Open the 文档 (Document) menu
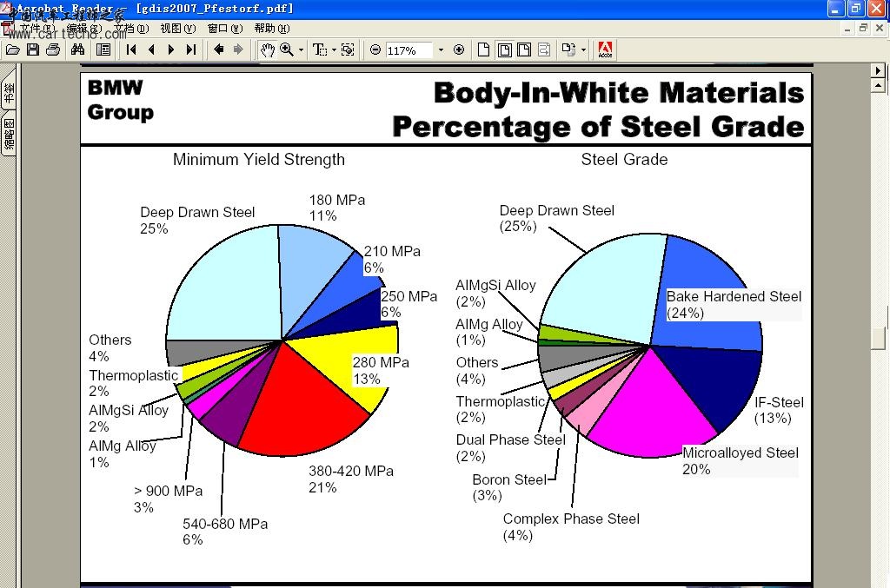 [x=131, y=29]
